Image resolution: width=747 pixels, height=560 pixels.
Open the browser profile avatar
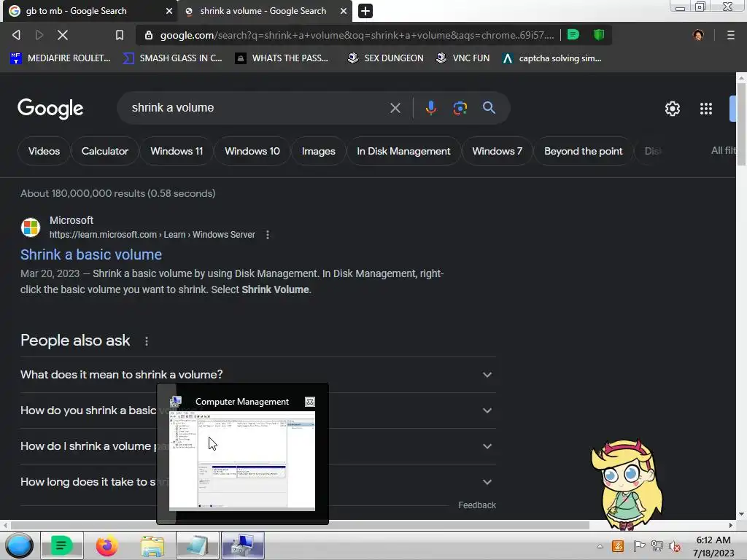pyautogui.click(x=698, y=35)
